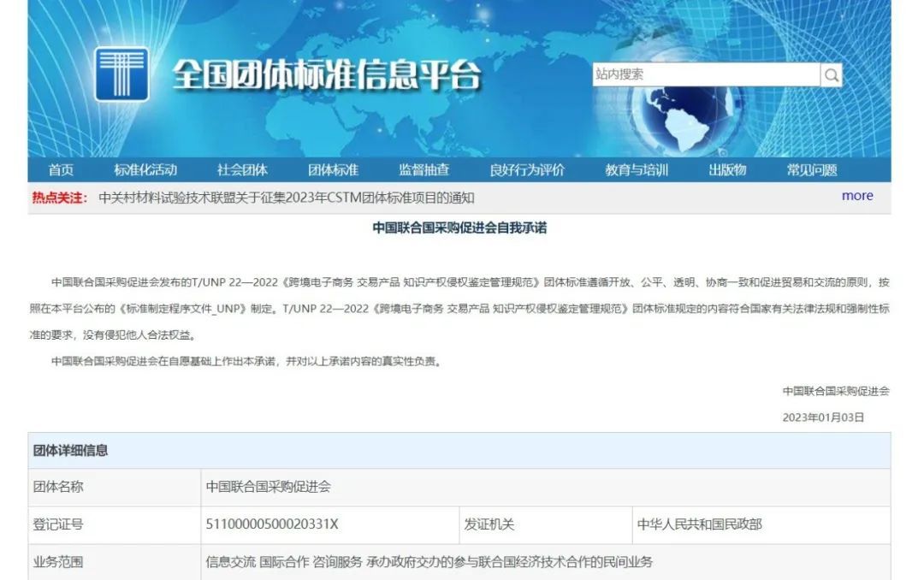Screen dimensions: 924x580
Task: Click the 中华人民共和国民政部 cell
Action: [x=761, y=524]
